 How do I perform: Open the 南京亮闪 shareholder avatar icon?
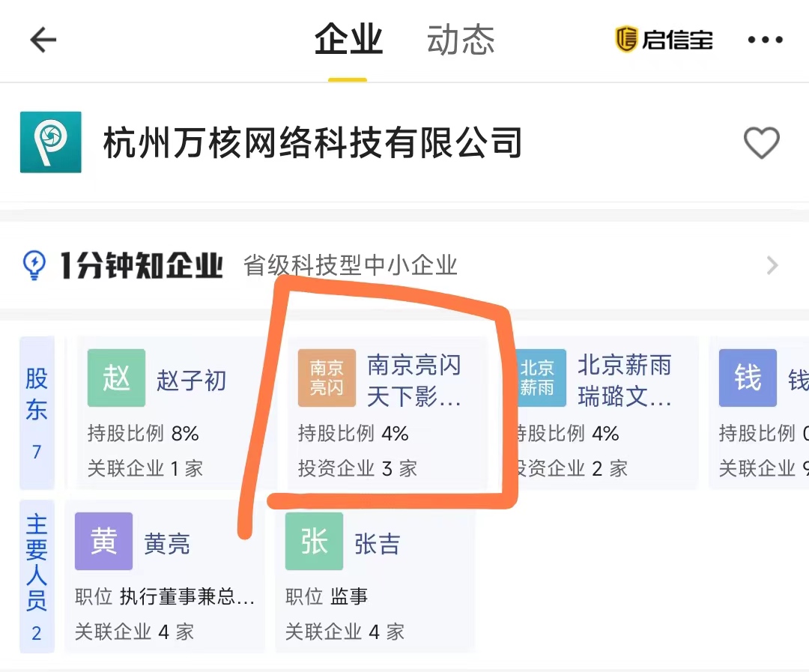click(x=327, y=378)
